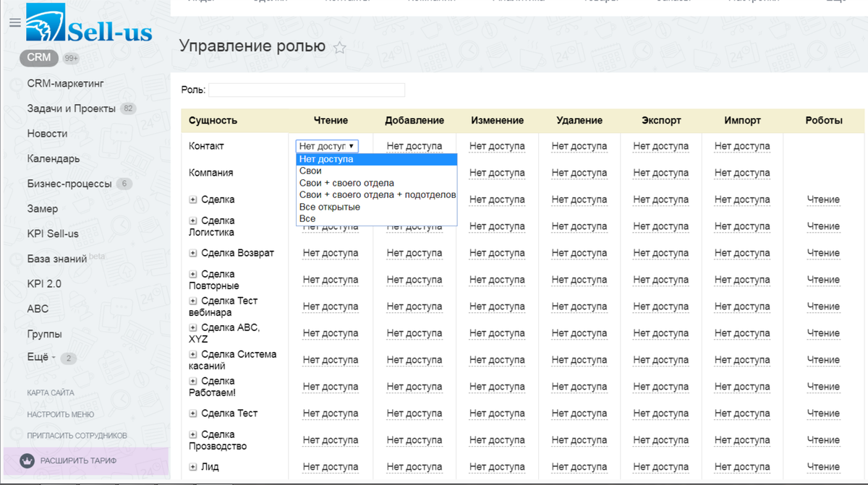Screen dimensions: 868x485
Task: Expand the Сделка Тест row
Action: click(x=193, y=413)
